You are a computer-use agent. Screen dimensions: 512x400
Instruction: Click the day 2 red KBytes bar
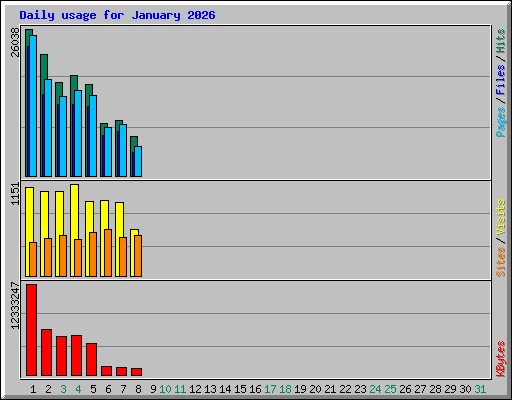(47, 353)
